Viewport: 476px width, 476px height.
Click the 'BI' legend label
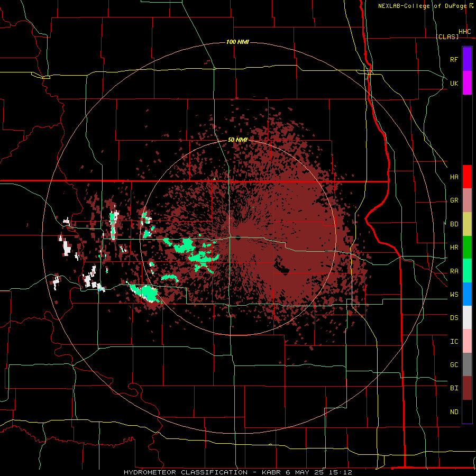tap(454, 388)
